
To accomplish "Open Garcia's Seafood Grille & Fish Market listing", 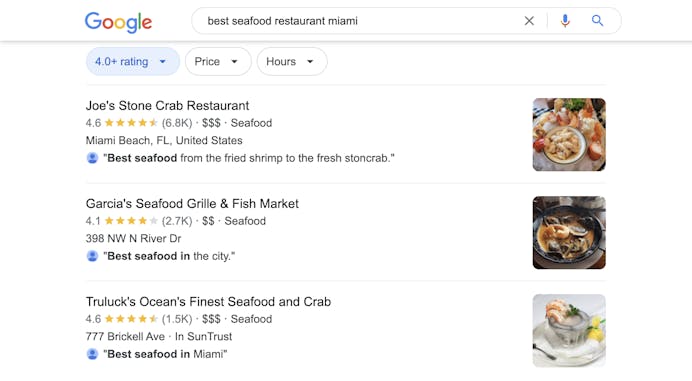I will 192,204.
